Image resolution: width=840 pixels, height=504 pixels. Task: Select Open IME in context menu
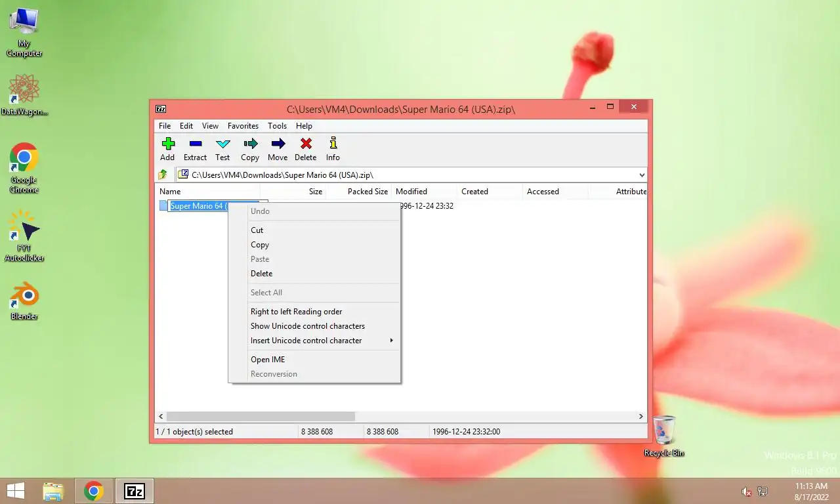(x=314, y=360)
